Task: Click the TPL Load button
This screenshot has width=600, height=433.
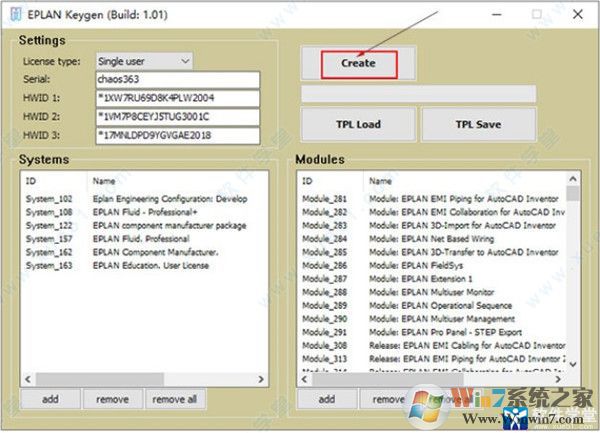Action: coord(359,124)
